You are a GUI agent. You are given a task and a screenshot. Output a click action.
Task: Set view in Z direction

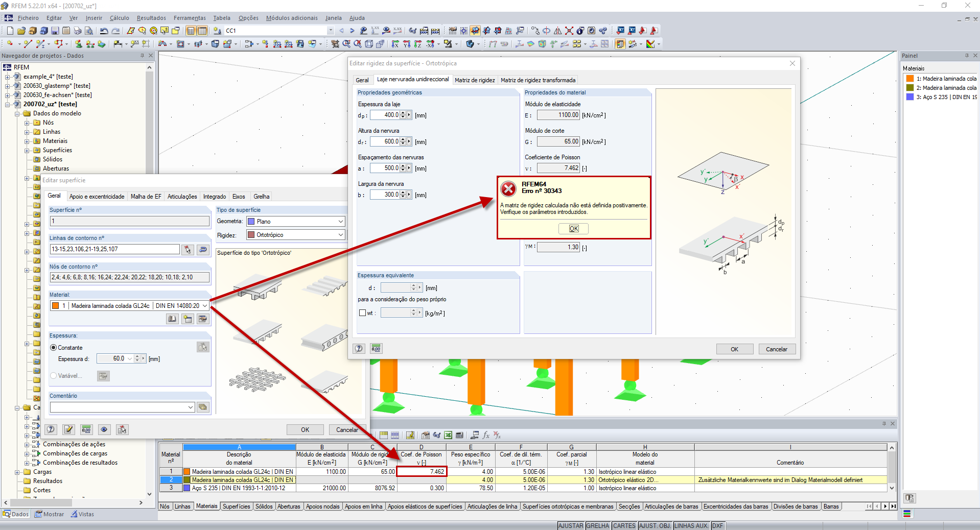pyautogui.click(x=417, y=44)
